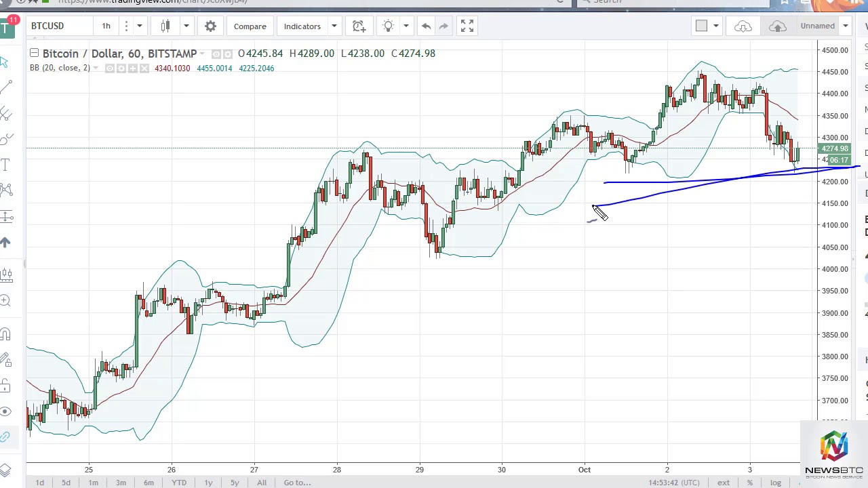Expand the Indicators favorites dropdown arrow

tap(334, 26)
